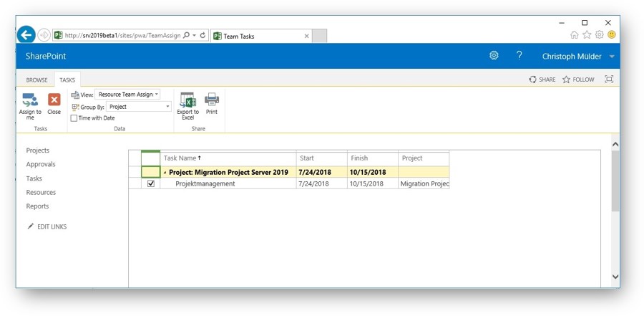Go to Approvals in the sidebar

tap(41, 164)
